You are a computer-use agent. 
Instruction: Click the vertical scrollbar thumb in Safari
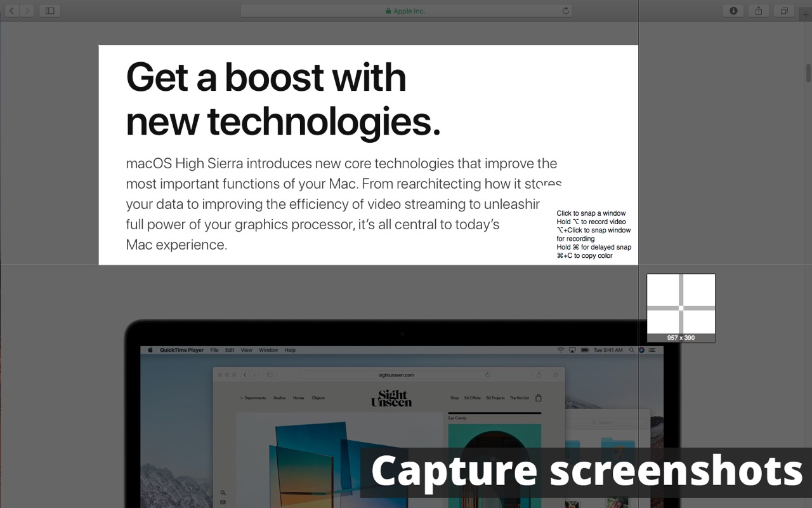[808, 72]
